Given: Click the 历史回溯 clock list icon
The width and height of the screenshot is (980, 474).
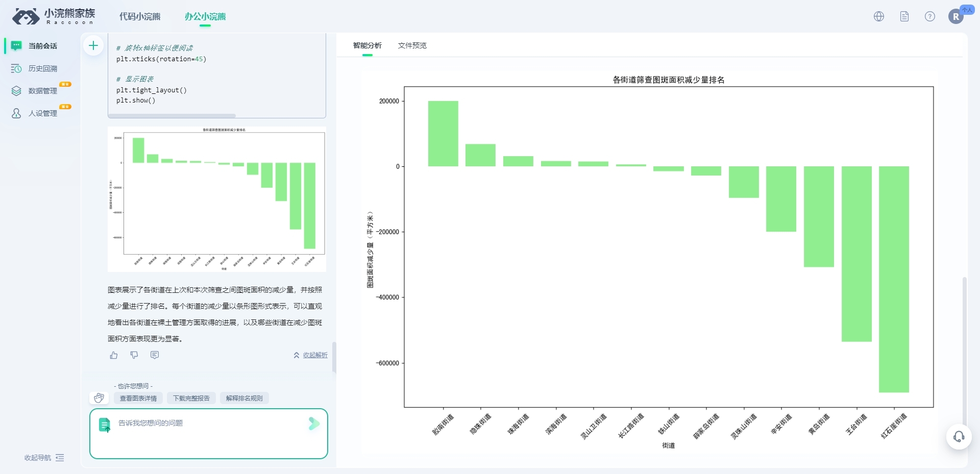Looking at the screenshot, I should [16, 68].
